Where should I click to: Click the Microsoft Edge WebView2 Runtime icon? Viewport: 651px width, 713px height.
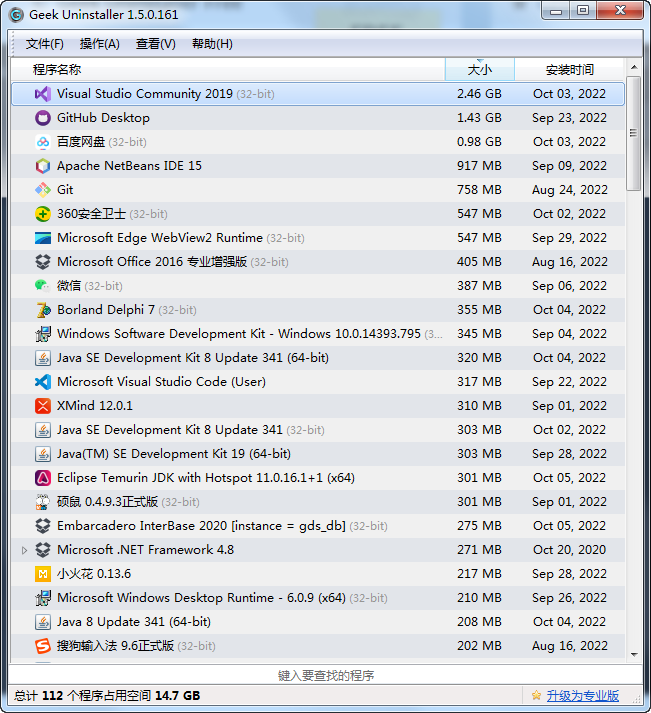43,238
